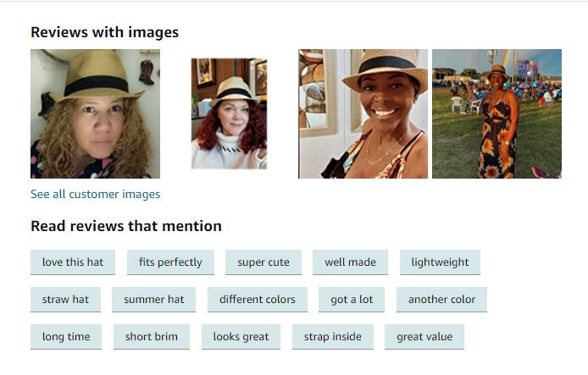Select the 'long time' review tag

pyautogui.click(x=66, y=337)
